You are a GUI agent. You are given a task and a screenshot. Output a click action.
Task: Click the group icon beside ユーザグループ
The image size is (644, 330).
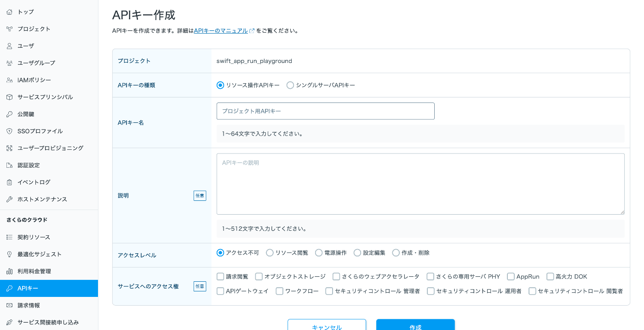click(9, 63)
